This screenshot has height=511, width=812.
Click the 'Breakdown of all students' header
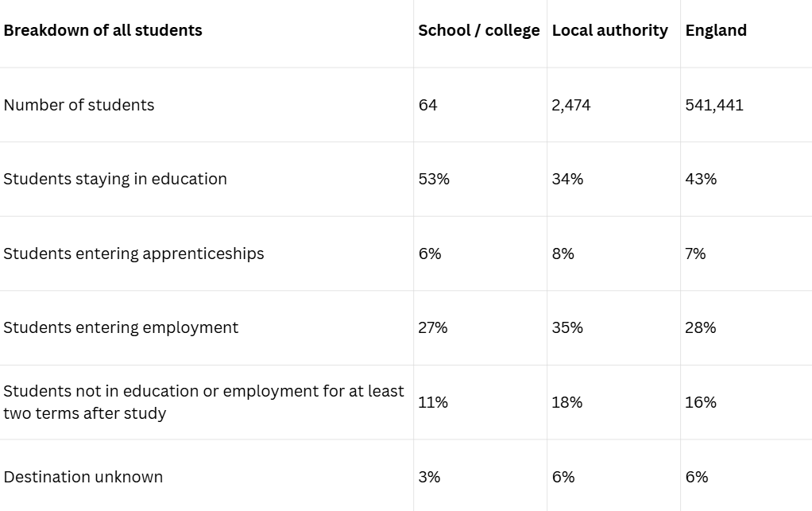[x=103, y=30]
